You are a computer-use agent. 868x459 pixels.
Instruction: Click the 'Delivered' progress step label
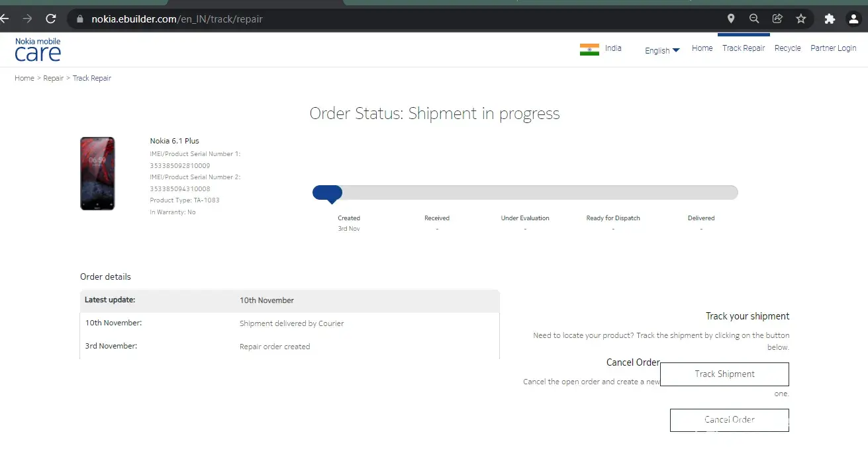(701, 218)
